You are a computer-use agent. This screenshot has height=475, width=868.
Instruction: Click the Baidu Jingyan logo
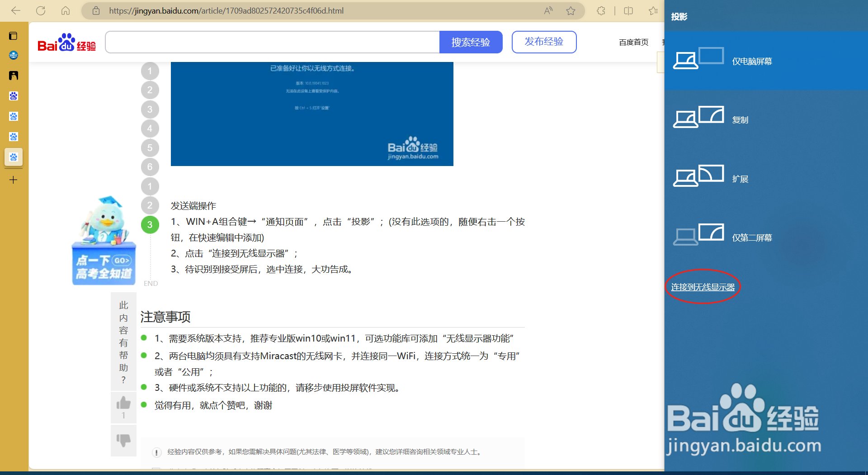[x=66, y=43]
